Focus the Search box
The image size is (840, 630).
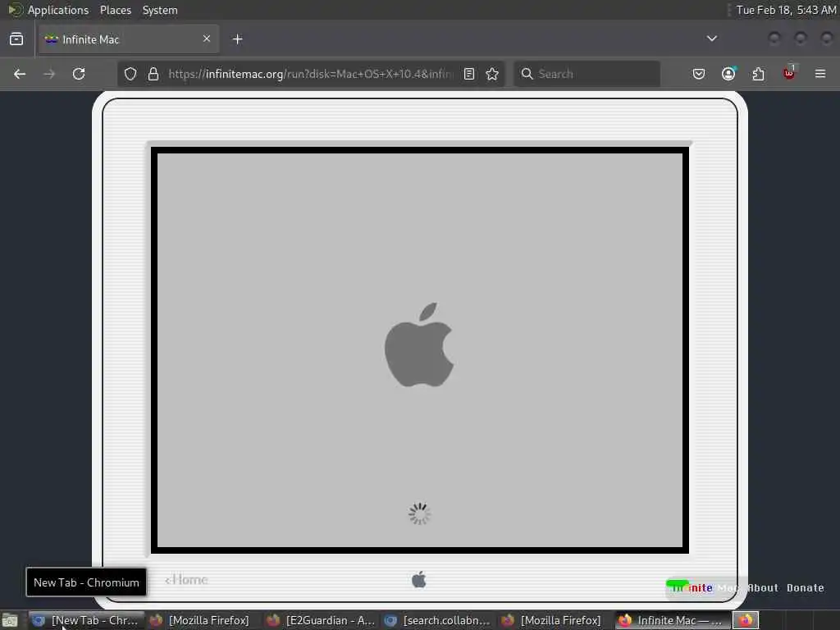587,74
